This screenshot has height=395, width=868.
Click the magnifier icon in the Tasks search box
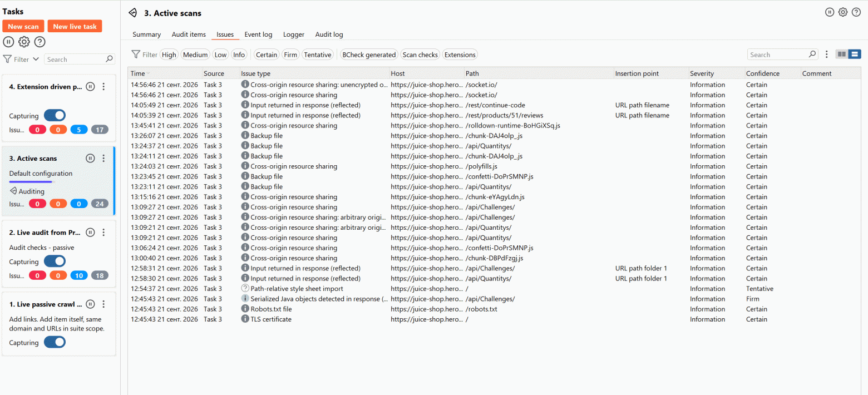(110, 59)
